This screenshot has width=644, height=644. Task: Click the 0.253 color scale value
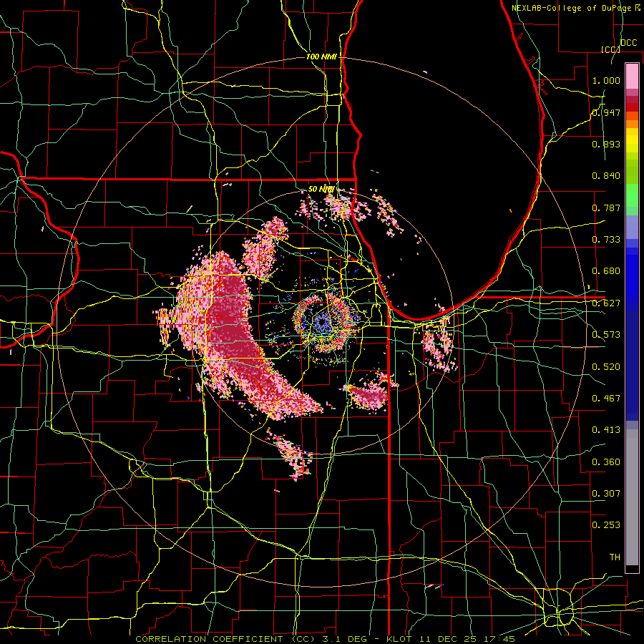pyautogui.click(x=606, y=525)
